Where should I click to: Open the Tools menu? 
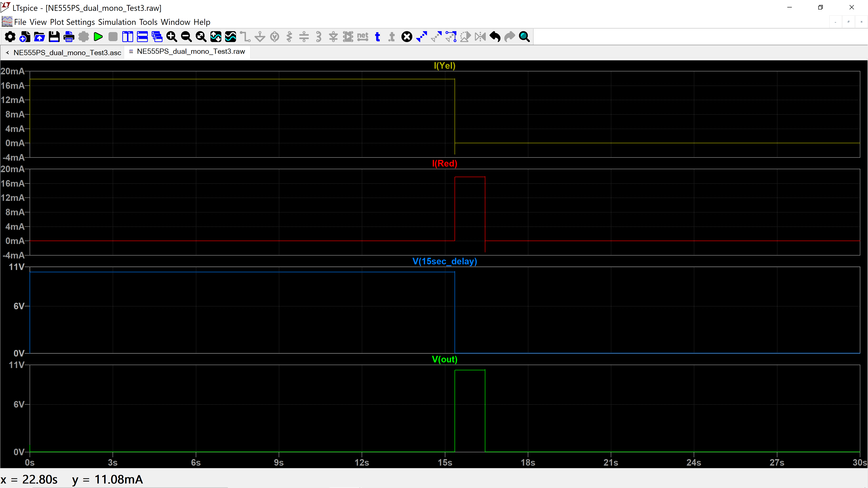[148, 22]
